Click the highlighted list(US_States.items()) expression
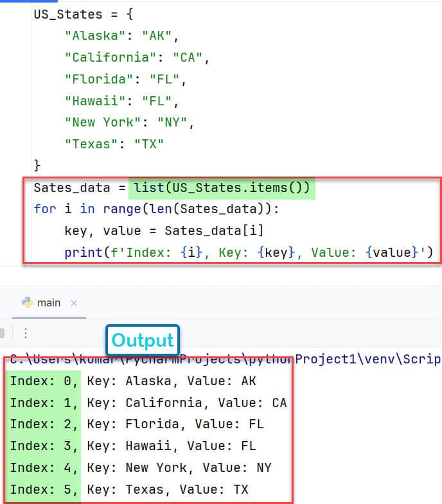442x504 pixels. [222, 187]
